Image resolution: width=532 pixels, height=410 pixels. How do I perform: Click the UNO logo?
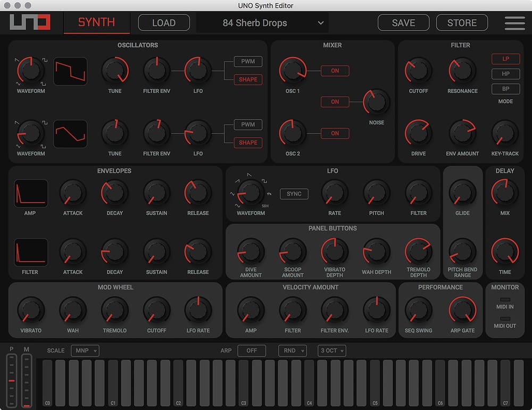tap(30, 22)
